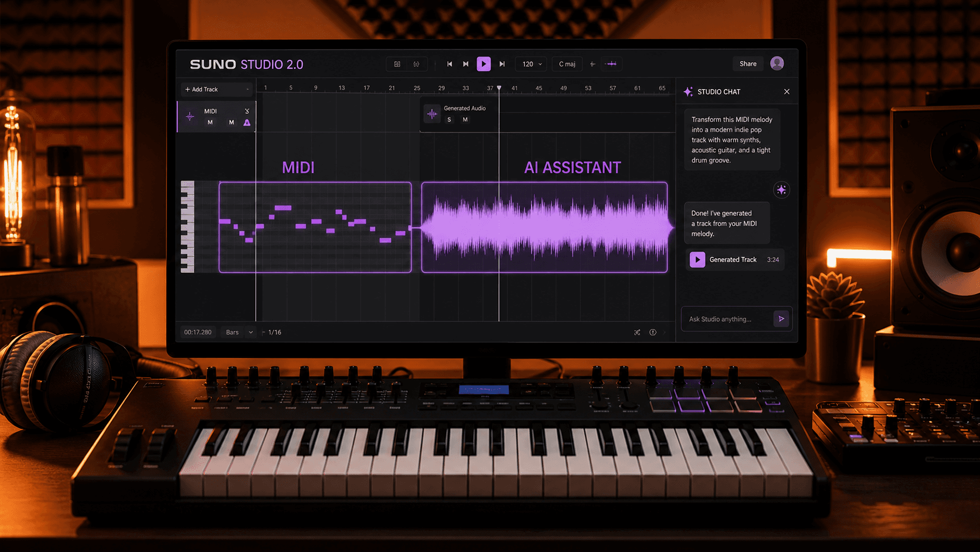Click the small slider icon beside C maj
The width and height of the screenshot is (980, 552).
593,64
